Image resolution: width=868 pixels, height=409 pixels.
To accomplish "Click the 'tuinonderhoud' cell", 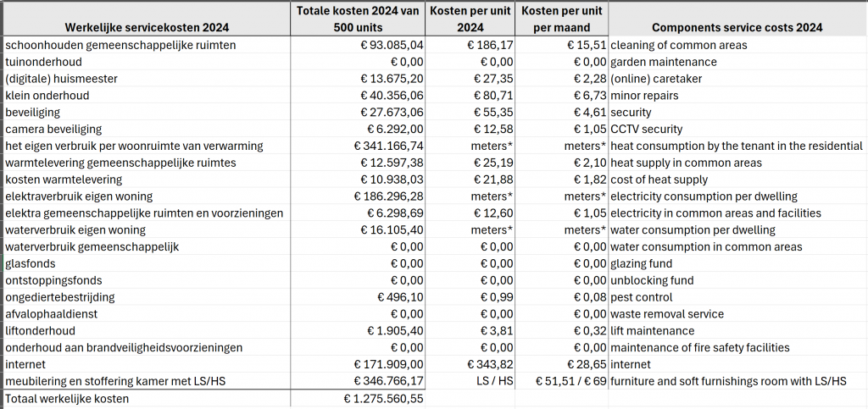I will tap(146, 62).
